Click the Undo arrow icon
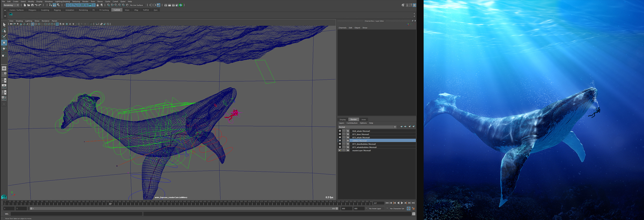 [36, 5]
